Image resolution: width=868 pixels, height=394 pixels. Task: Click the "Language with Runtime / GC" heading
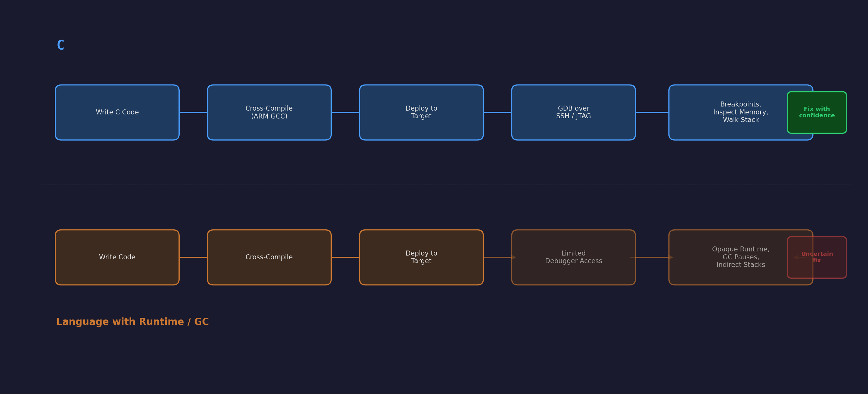pos(133,322)
